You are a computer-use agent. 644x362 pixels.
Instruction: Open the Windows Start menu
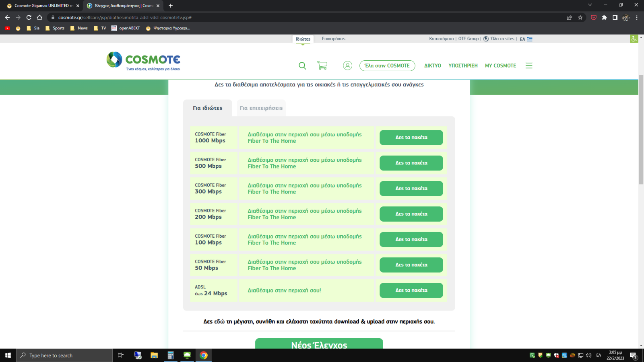pos(8,355)
